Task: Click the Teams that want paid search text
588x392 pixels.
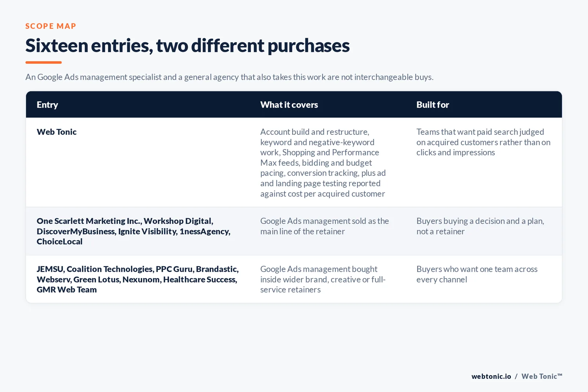Action: [x=483, y=142]
